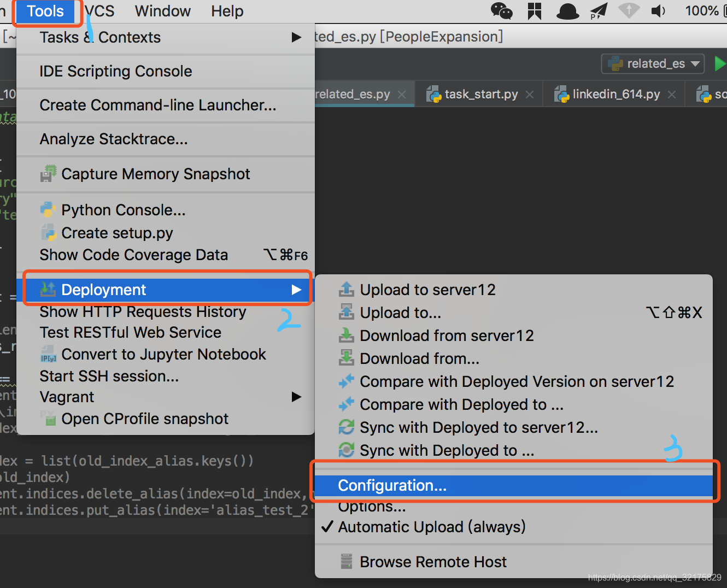Click code text list(old_index_alias.keys())
Viewport: 727px width, 588px height.
point(148,461)
